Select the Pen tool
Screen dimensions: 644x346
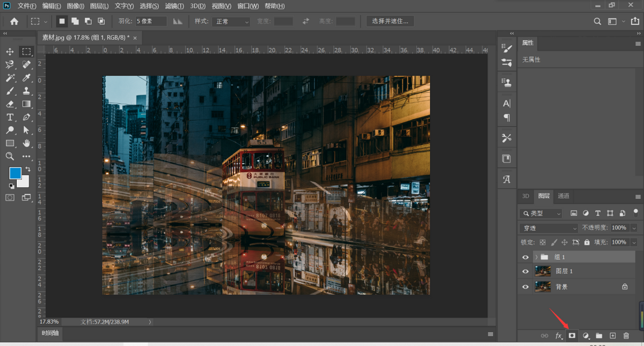pyautogui.click(x=26, y=117)
